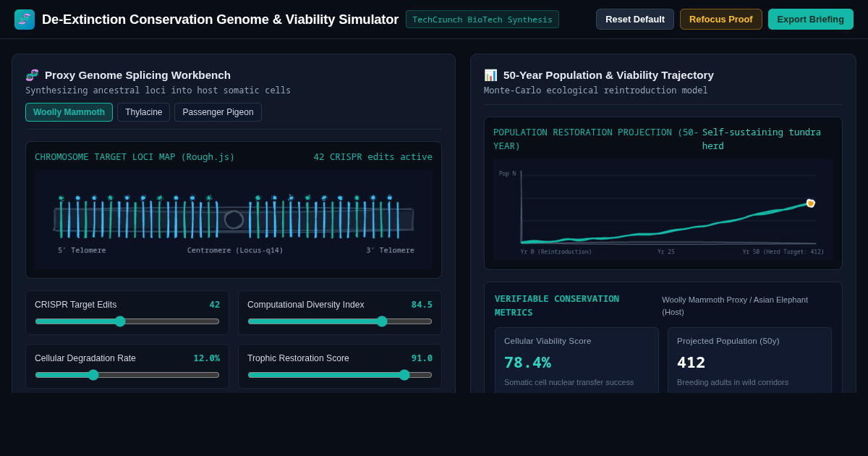Click 'CHROMOSOME TARGET LOCI MAP (Rough.js)' title
This screenshot has width=868, height=456.
135,157
